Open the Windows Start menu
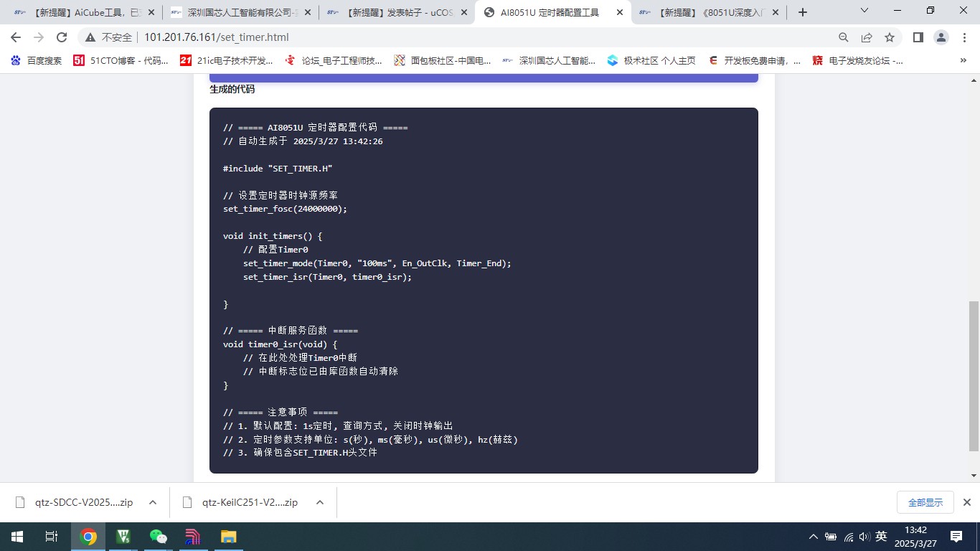The image size is (980, 551). click(17, 537)
